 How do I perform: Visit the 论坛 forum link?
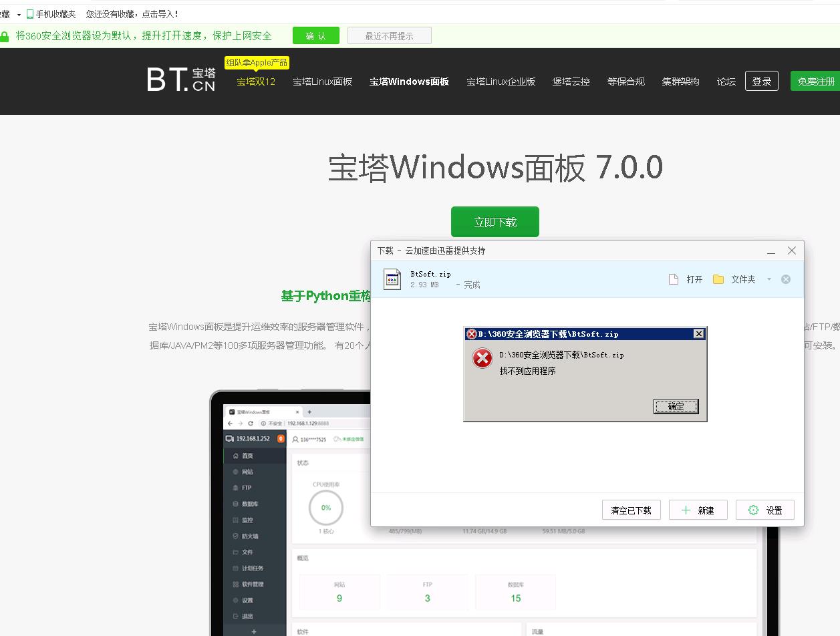coord(726,82)
